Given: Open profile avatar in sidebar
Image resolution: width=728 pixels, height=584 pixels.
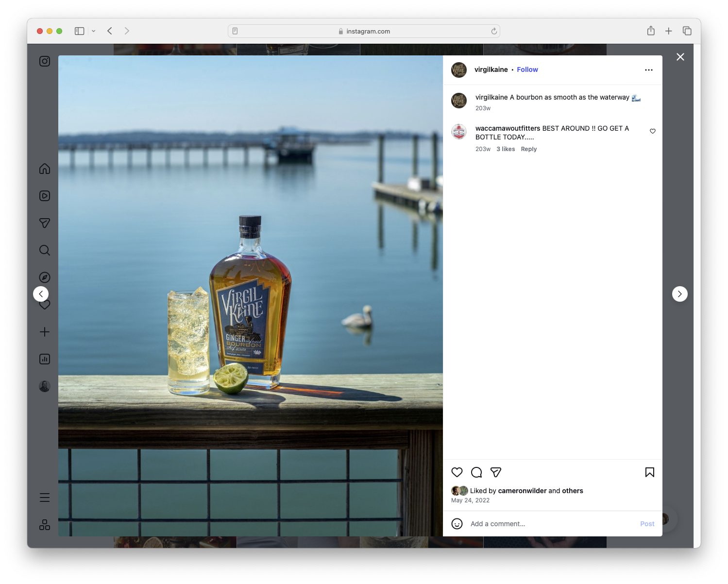Looking at the screenshot, I should click(x=45, y=386).
